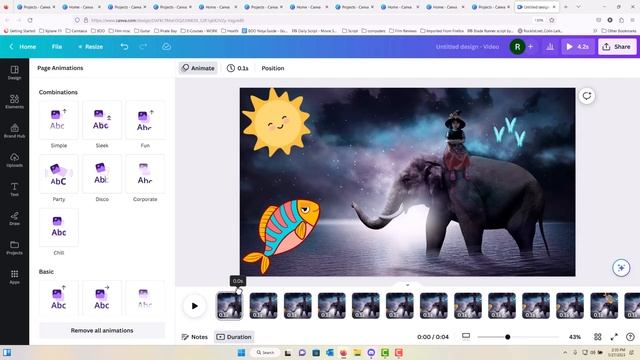Click the sun graphic on canvas
640x360 pixels.
pos(276,122)
